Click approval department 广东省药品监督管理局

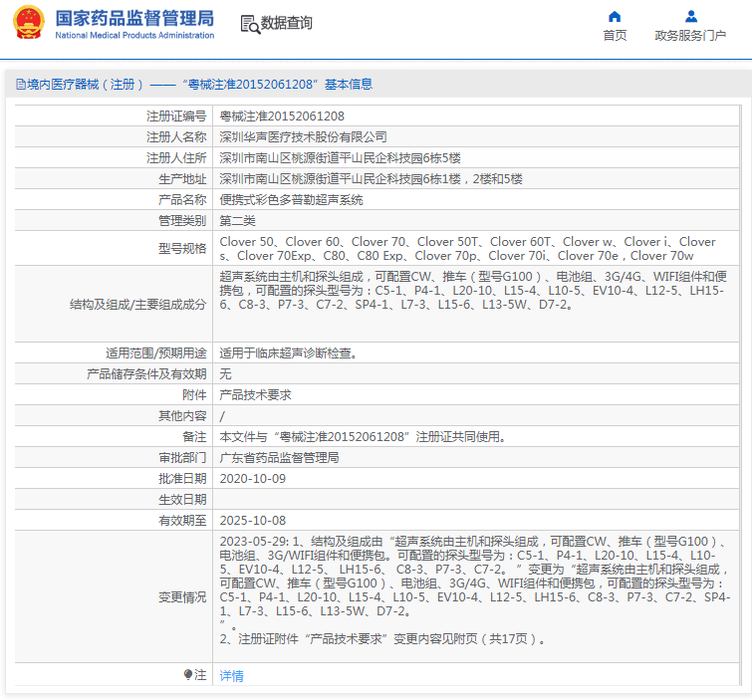pyautogui.click(x=279, y=457)
